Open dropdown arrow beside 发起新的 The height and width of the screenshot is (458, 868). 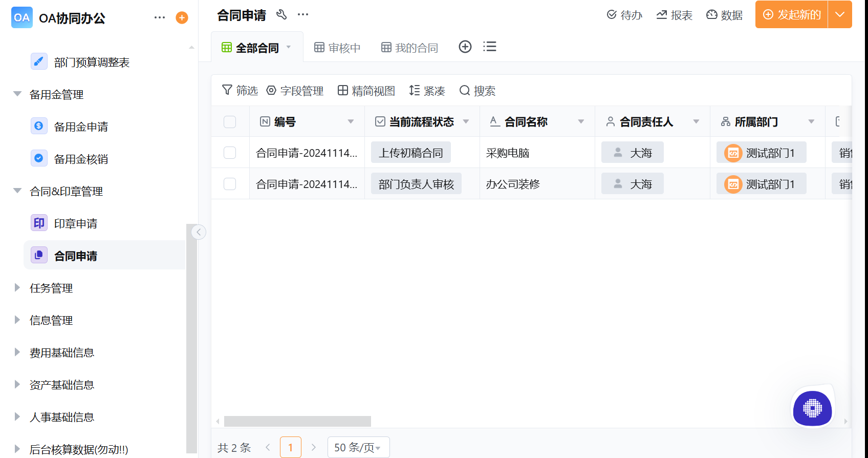[x=840, y=14]
